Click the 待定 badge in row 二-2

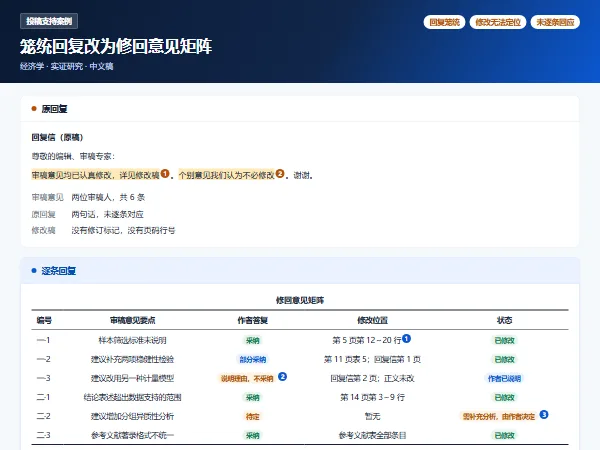253,417
